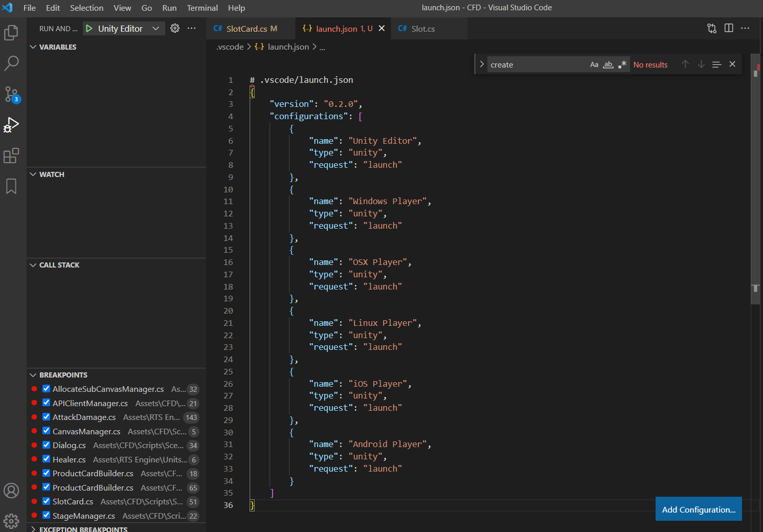The width and height of the screenshot is (763, 532).
Task: Open launch.json via debug gear icon
Action: pos(175,28)
